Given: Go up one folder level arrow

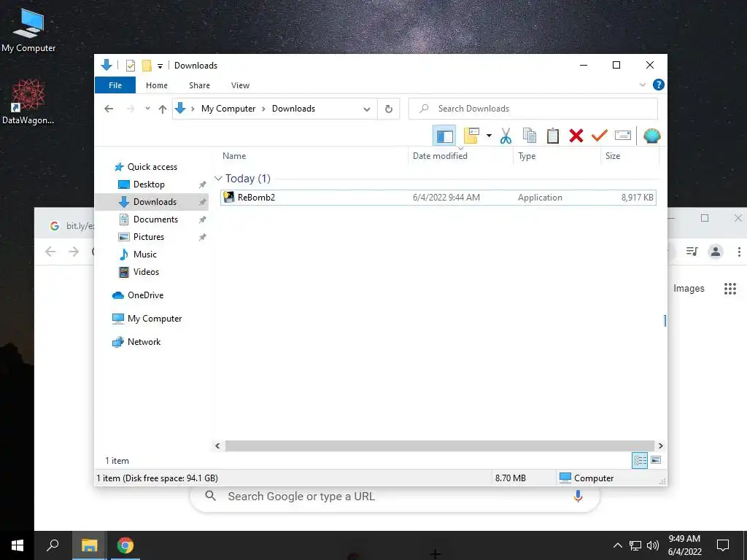Looking at the screenshot, I should pyautogui.click(x=163, y=109).
